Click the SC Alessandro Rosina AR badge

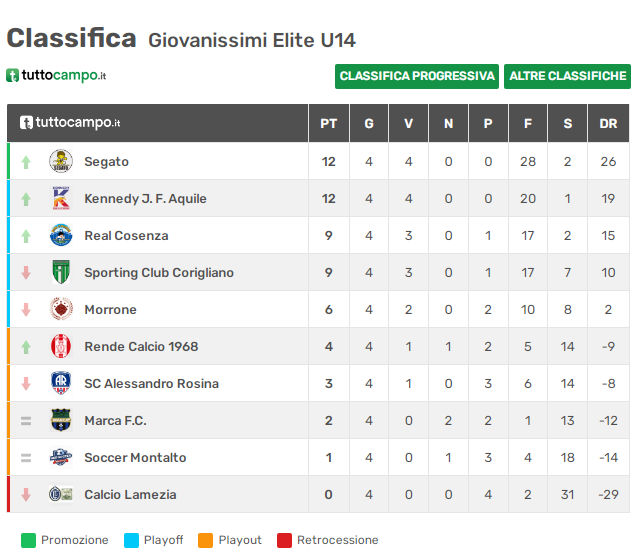61,383
